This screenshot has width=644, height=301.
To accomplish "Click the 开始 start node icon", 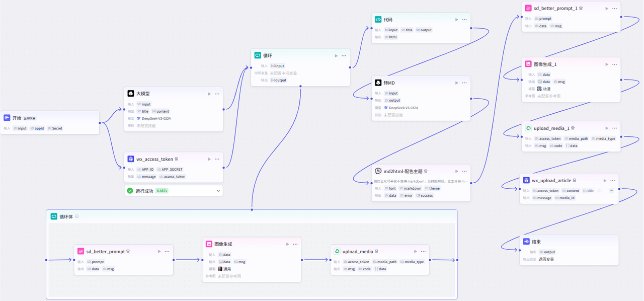I will (x=7, y=118).
